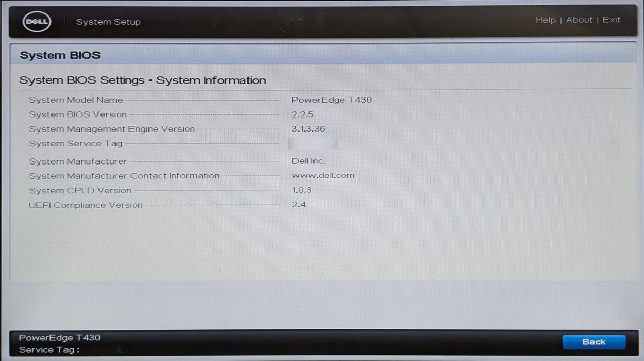Click the blue Back button
Image resolution: width=644 pixels, height=361 pixels.
tap(593, 342)
